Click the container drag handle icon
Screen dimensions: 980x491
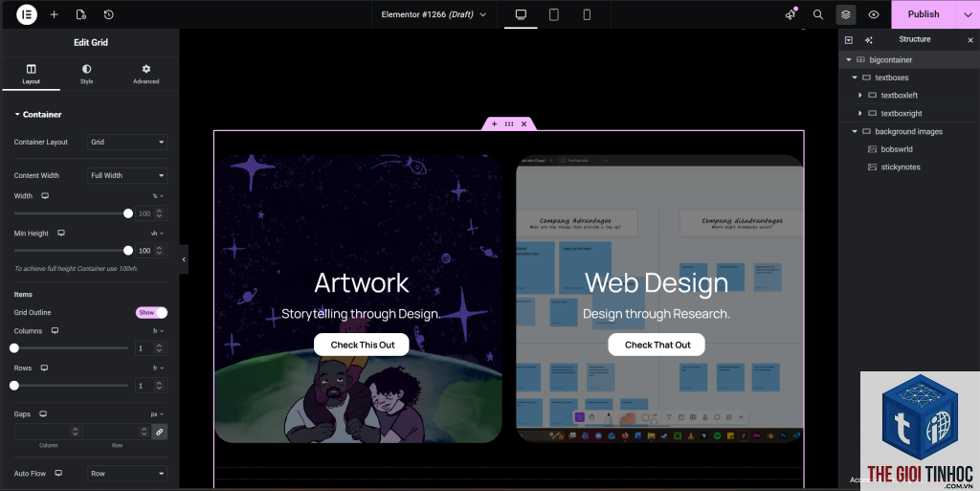point(509,123)
